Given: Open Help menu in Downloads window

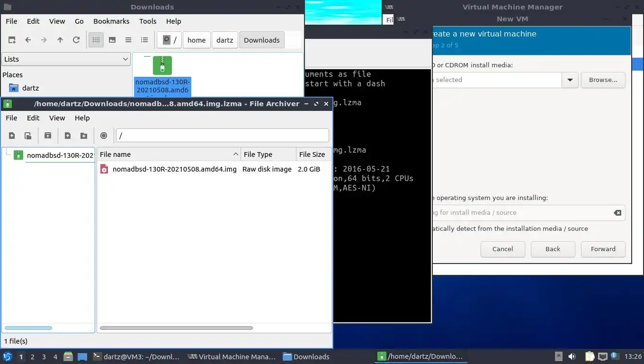Looking at the screenshot, I should pyautogui.click(x=173, y=21).
